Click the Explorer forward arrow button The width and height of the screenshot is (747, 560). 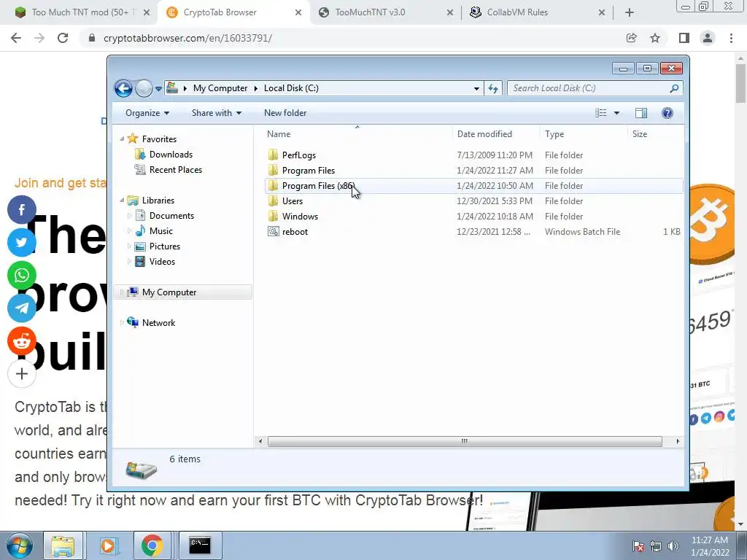tap(144, 88)
